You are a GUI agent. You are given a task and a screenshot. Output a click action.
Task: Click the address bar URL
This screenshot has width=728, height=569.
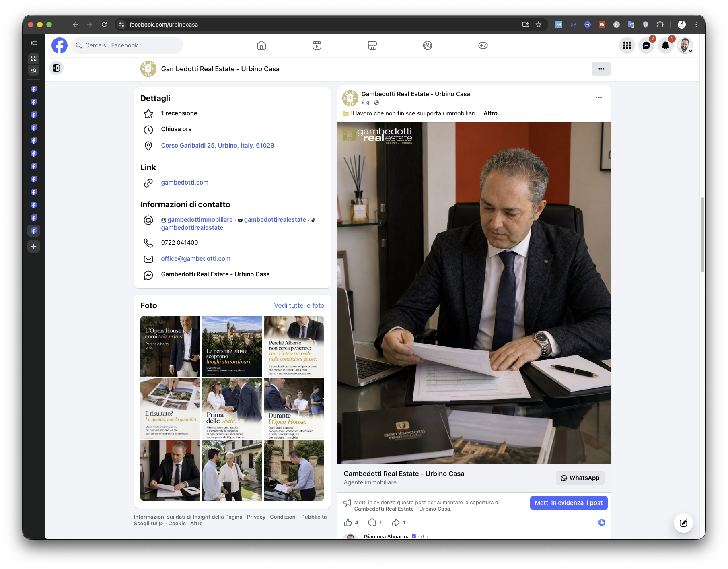click(164, 25)
